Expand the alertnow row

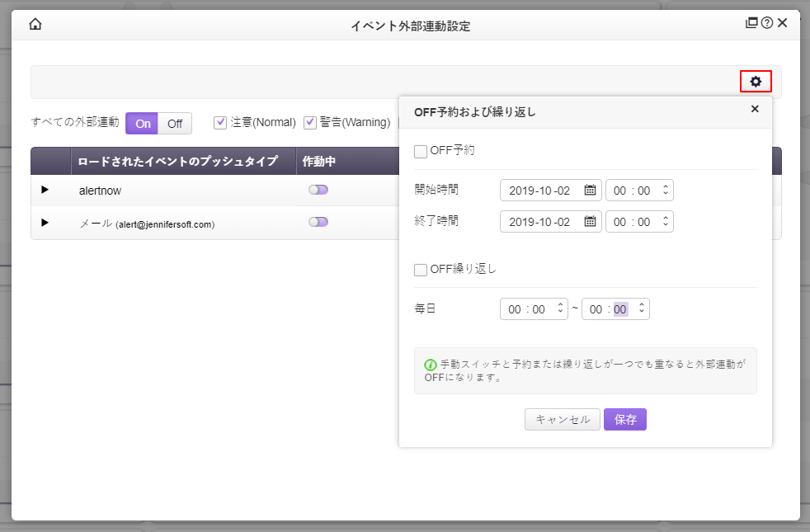pyautogui.click(x=45, y=190)
